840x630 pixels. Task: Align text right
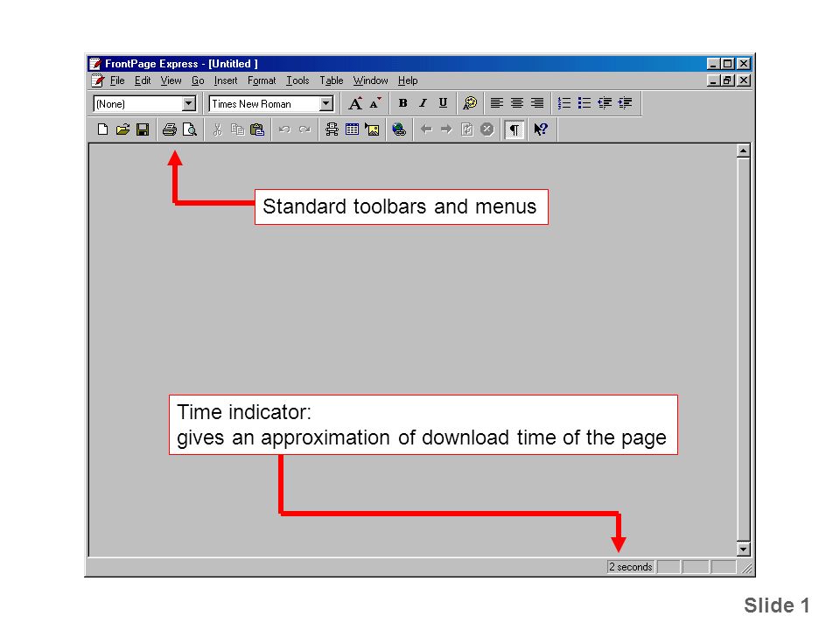coord(537,103)
